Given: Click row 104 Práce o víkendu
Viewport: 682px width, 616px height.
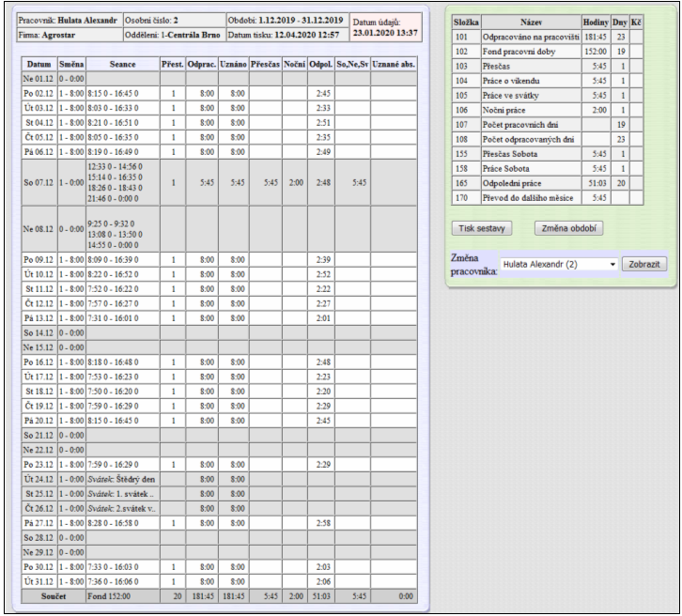Looking at the screenshot, I should point(548,81).
